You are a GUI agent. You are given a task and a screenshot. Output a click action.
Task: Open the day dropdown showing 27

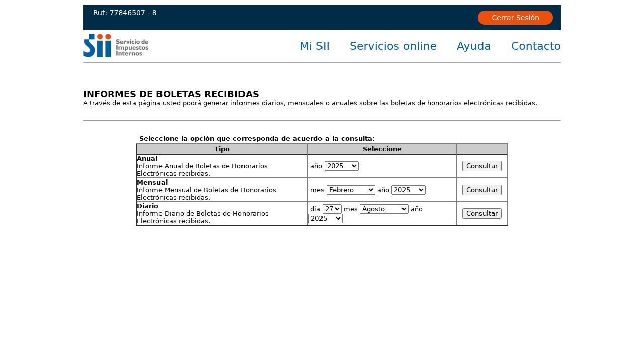click(x=332, y=209)
